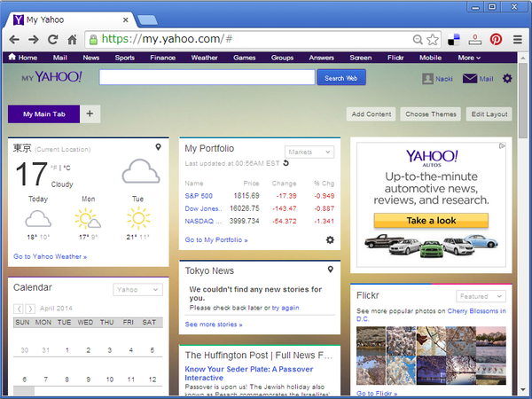This screenshot has width=532, height=399.
Task: Open Screen in the top navigation bar
Action: tap(361, 58)
